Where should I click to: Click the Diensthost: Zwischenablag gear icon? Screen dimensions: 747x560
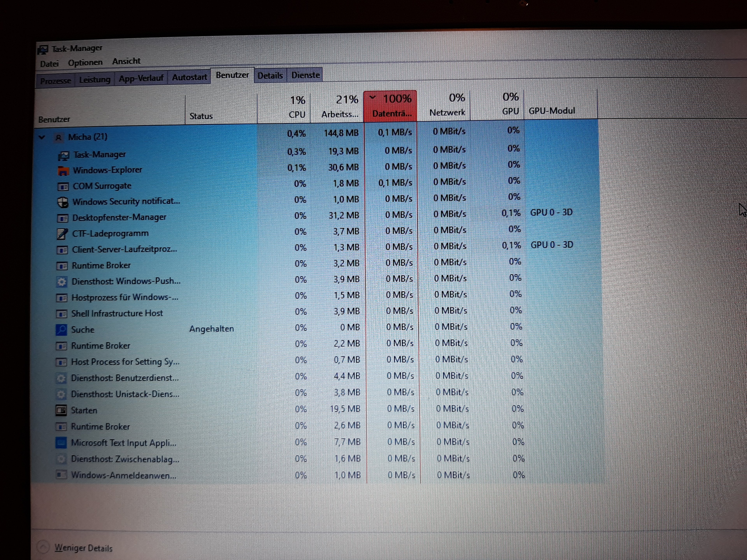coord(61,459)
